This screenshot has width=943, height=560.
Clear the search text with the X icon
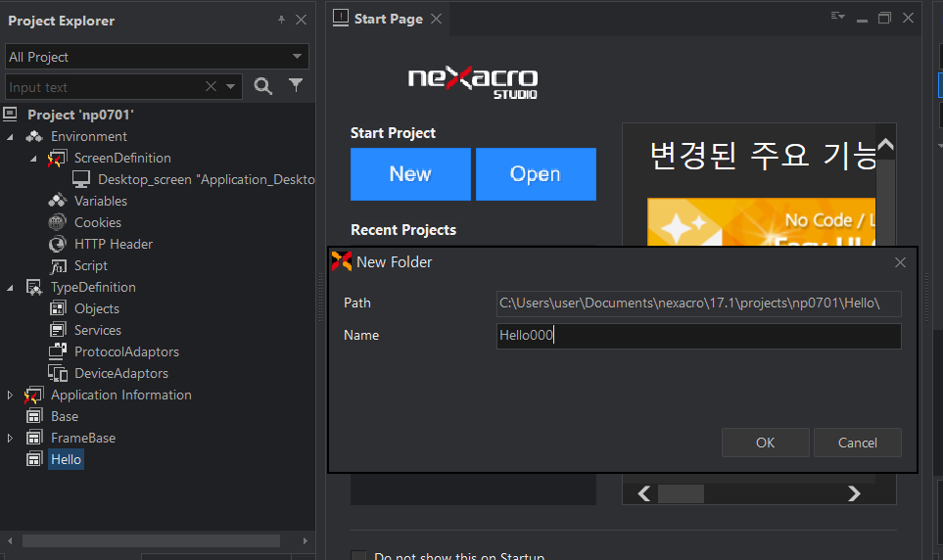point(211,86)
